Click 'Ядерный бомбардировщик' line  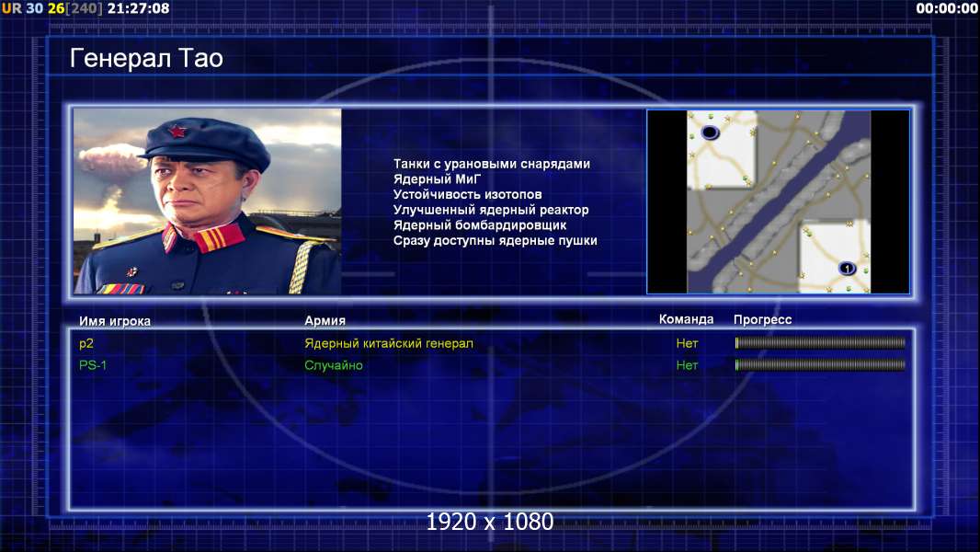pos(479,225)
